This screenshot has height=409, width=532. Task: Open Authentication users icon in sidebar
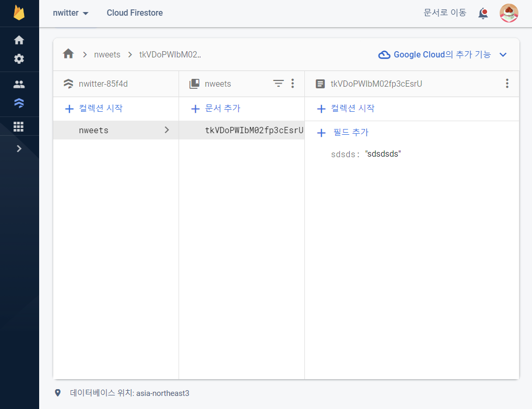click(x=19, y=84)
